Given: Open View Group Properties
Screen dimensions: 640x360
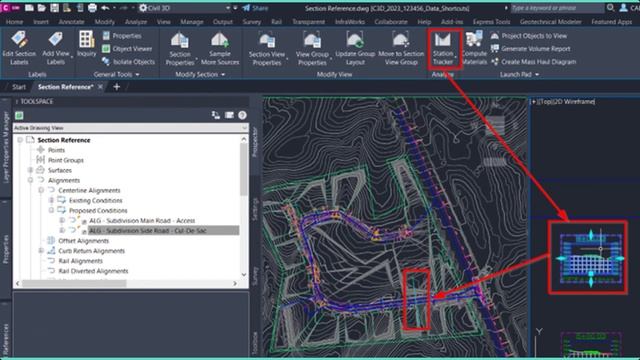Looking at the screenshot, I should point(312,49).
